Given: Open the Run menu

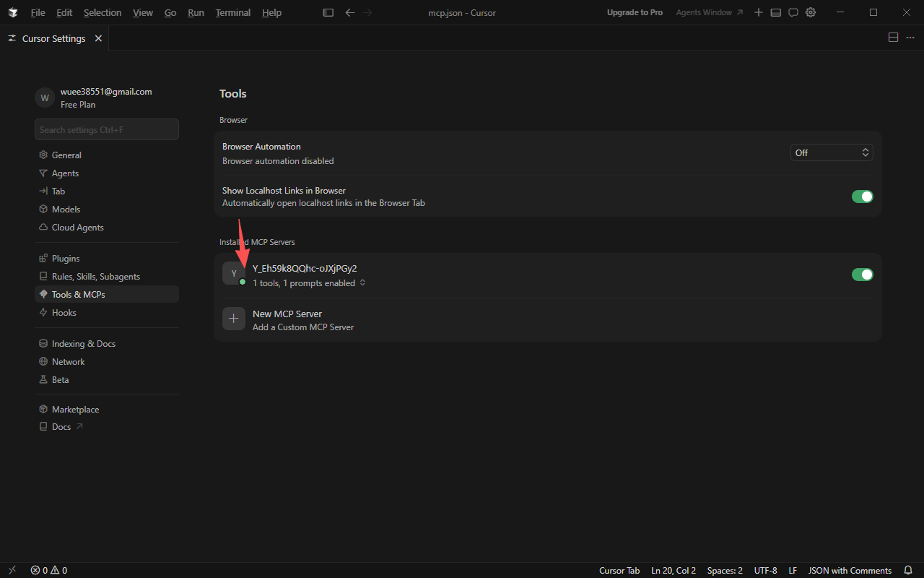Looking at the screenshot, I should pyautogui.click(x=196, y=12).
